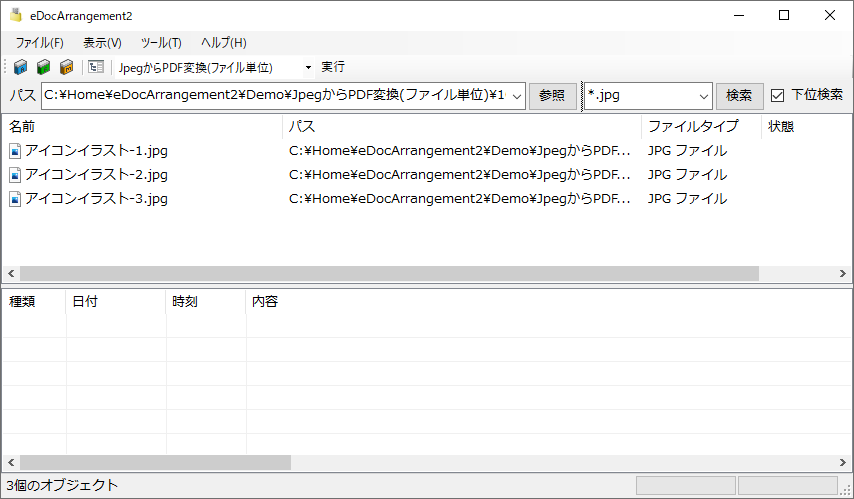Click the path cell of the アイコンイラスト-3.jpg row
854x499 pixels.
[460, 199]
